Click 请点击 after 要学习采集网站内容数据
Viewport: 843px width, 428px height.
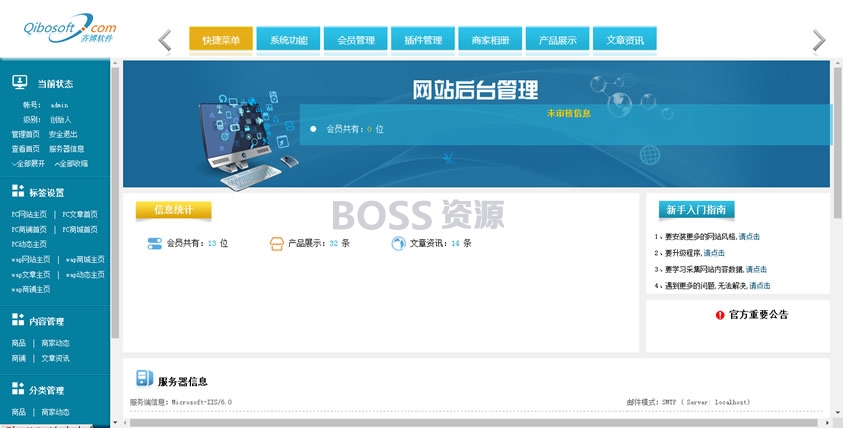(756, 269)
